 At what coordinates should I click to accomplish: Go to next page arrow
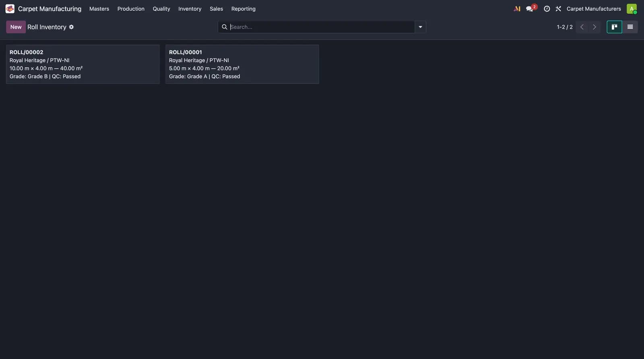point(594,27)
